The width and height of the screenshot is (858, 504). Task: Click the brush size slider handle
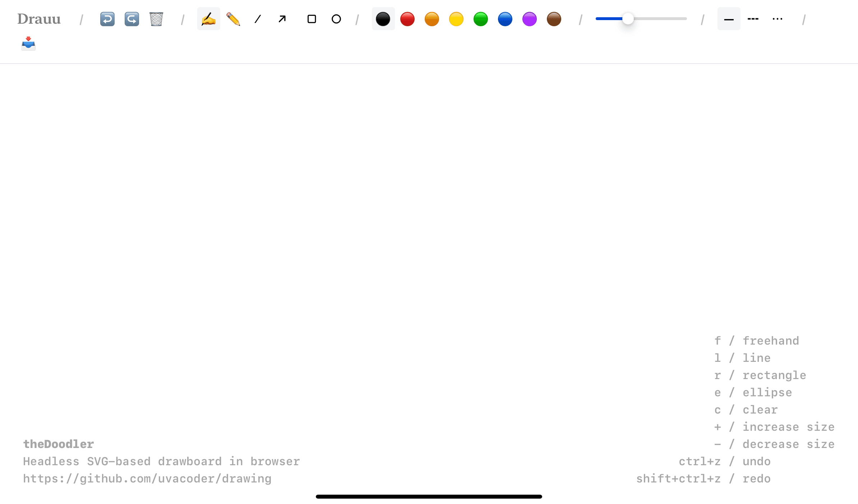click(x=628, y=19)
